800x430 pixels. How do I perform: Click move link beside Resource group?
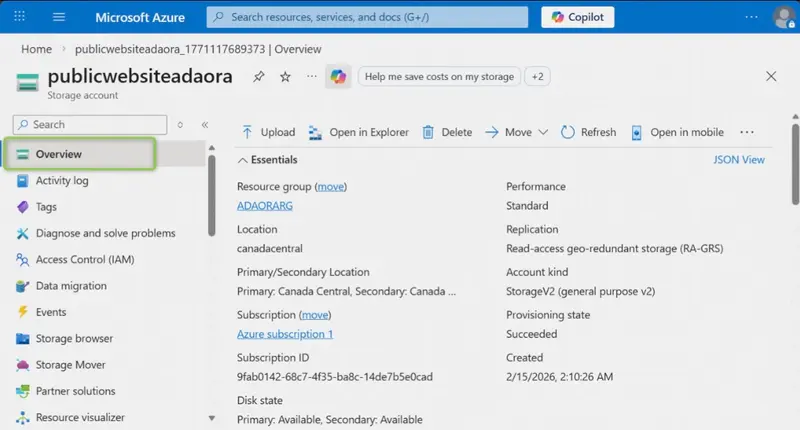coord(331,187)
